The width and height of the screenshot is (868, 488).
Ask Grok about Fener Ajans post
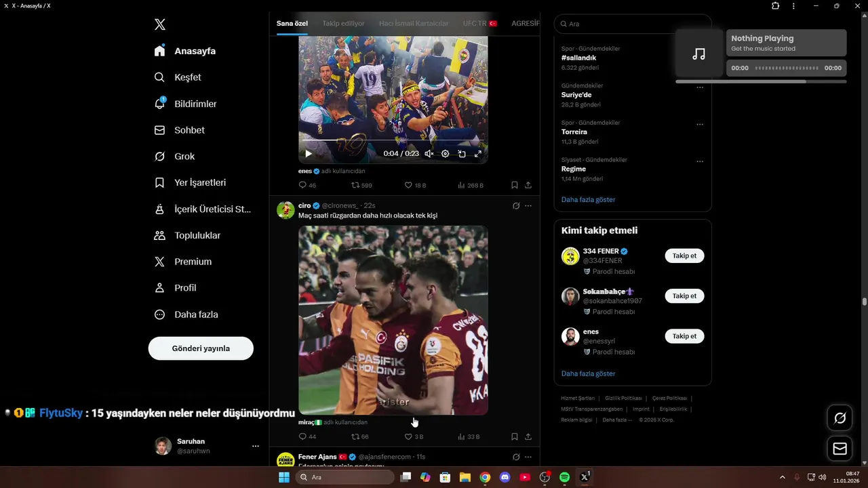point(516,457)
